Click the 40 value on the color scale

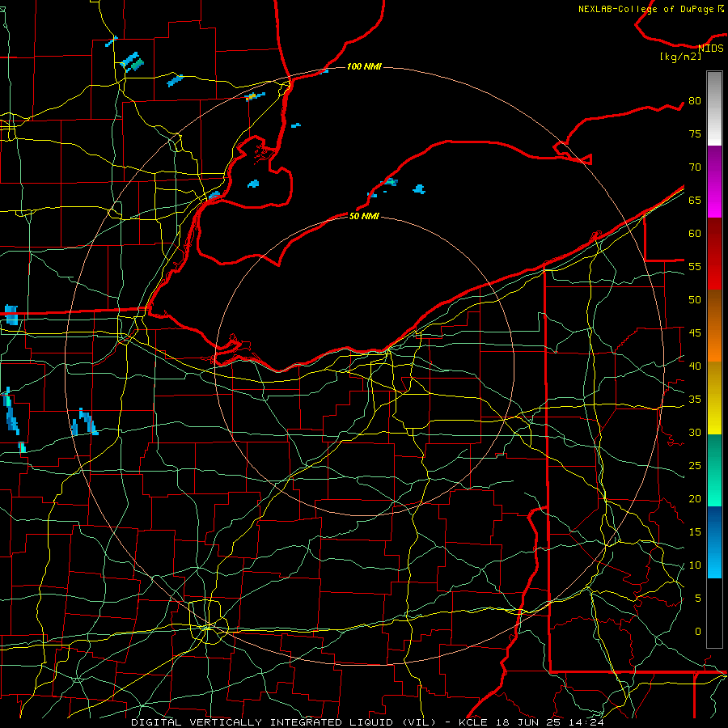[x=695, y=366]
